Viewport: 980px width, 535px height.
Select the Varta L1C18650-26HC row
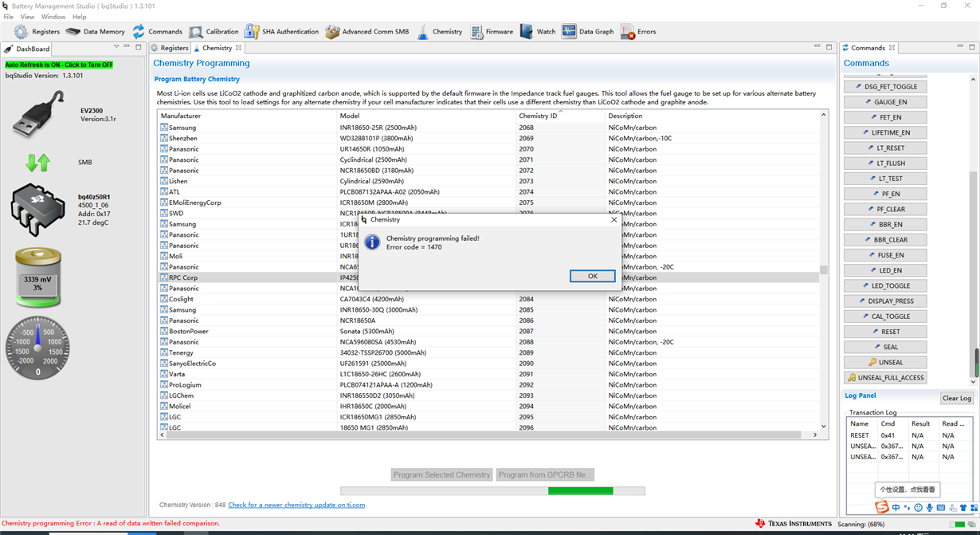coord(488,374)
